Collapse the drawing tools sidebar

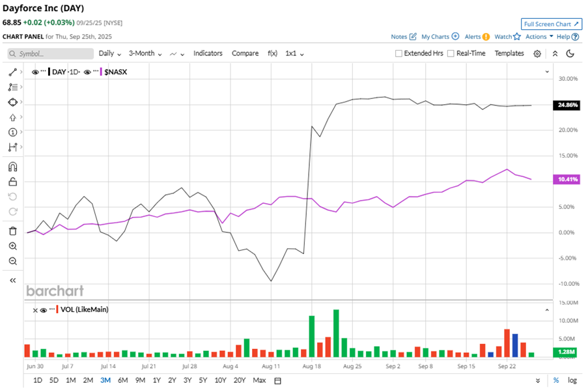tap(12, 280)
